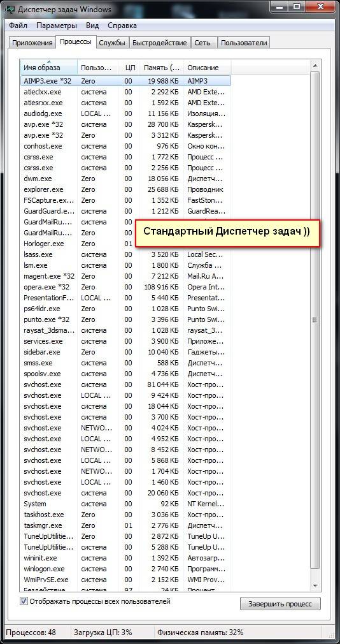Sort by Память column header
The height and width of the screenshot is (644, 340).
click(162, 68)
